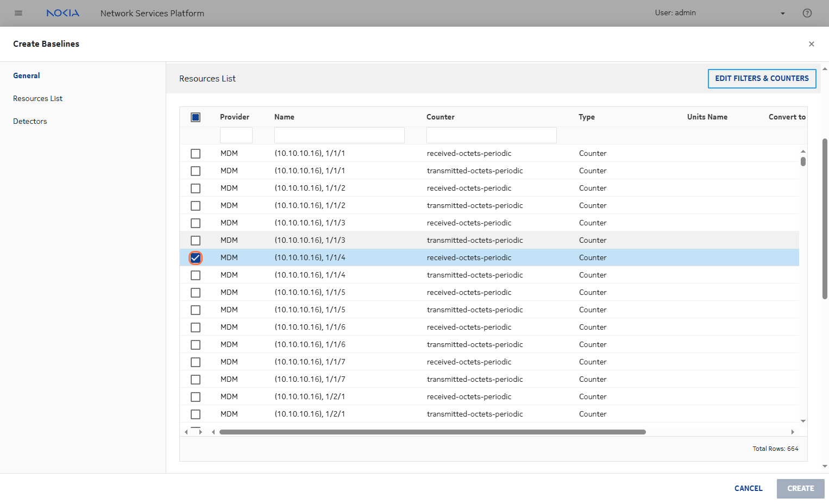
Task: Click the table scroll-down arrow
Action: (x=803, y=421)
